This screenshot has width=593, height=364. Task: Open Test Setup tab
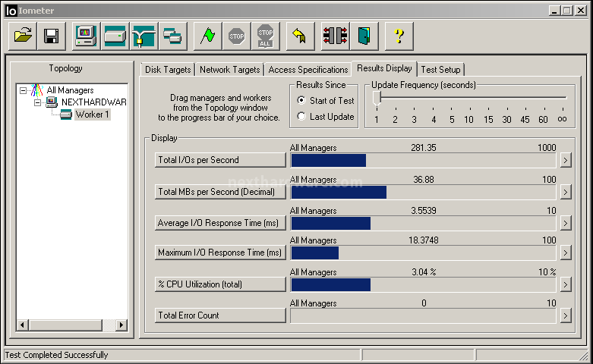pyautogui.click(x=440, y=70)
